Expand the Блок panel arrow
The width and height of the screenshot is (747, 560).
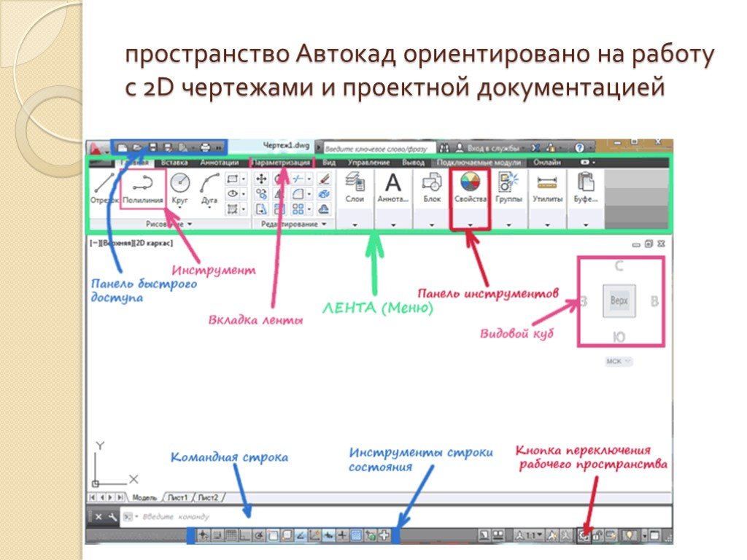432,225
